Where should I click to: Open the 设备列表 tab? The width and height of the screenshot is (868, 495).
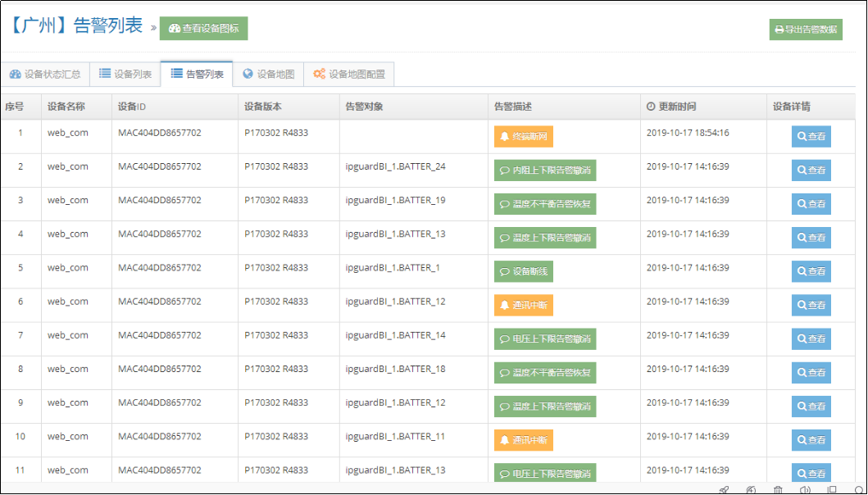tap(125, 74)
